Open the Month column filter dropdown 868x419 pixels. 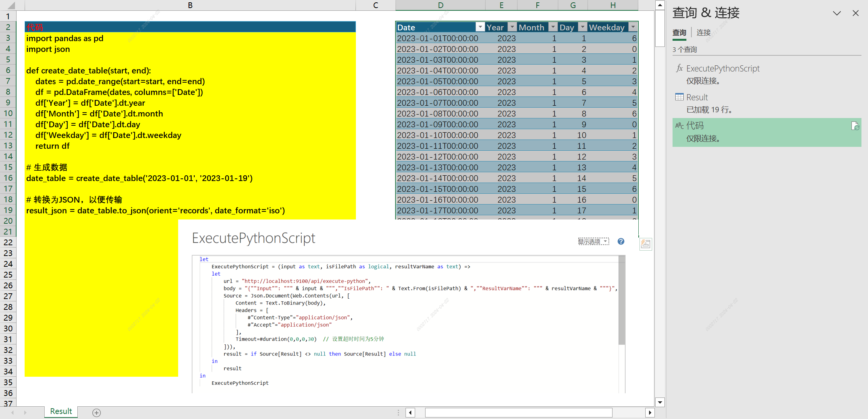coord(553,27)
